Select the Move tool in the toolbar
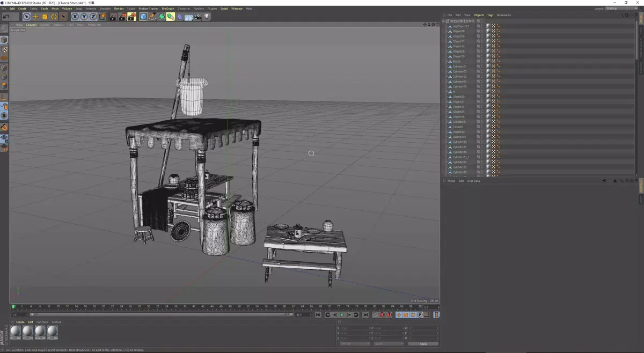 pos(35,17)
